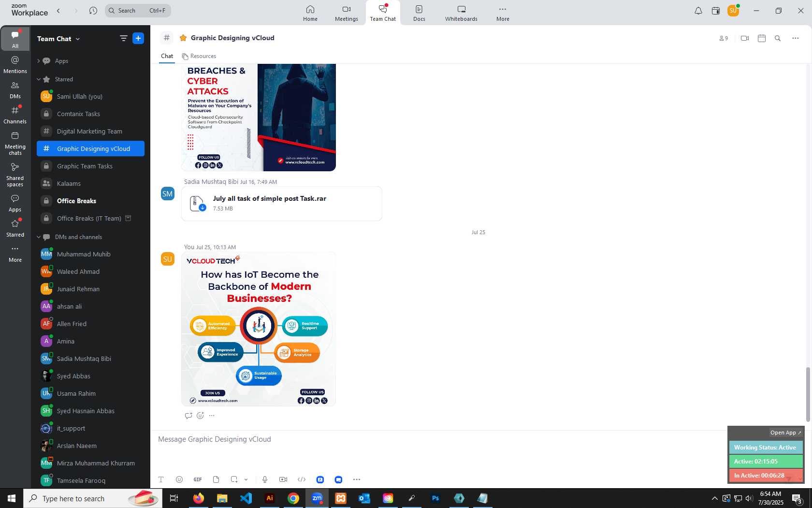Open Photoshop from the Windows taskbar
The width and height of the screenshot is (812, 508).
click(x=435, y=498)
